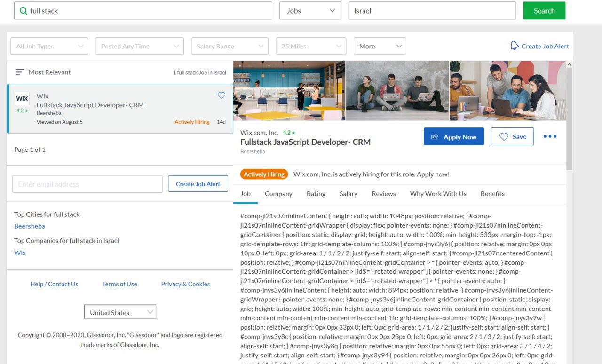602x364 pixels.
Task: Click the green Search button
Action: [x=544, y=11]
